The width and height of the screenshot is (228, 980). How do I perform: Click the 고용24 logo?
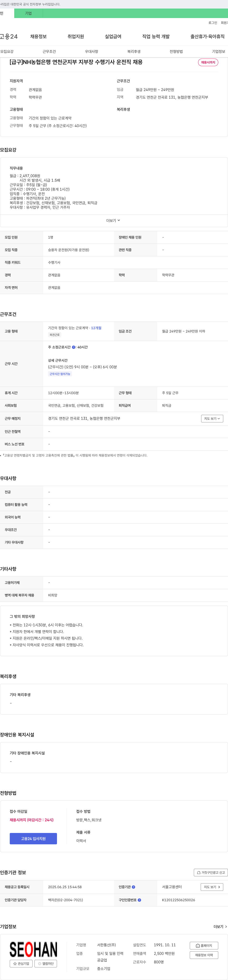pyautogui.click(x=8, y=37)
